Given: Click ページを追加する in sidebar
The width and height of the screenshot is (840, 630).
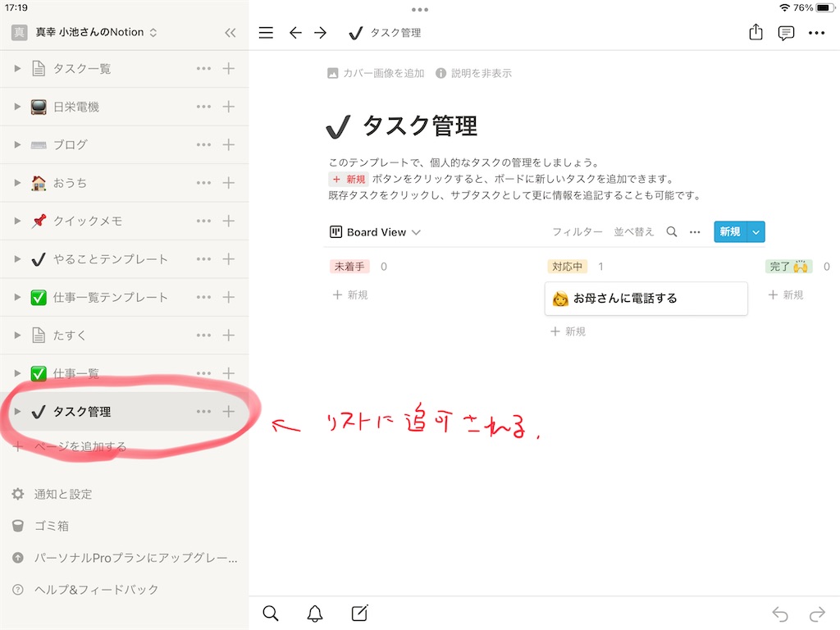Looking at the screenshot, I should click(70, 446).
